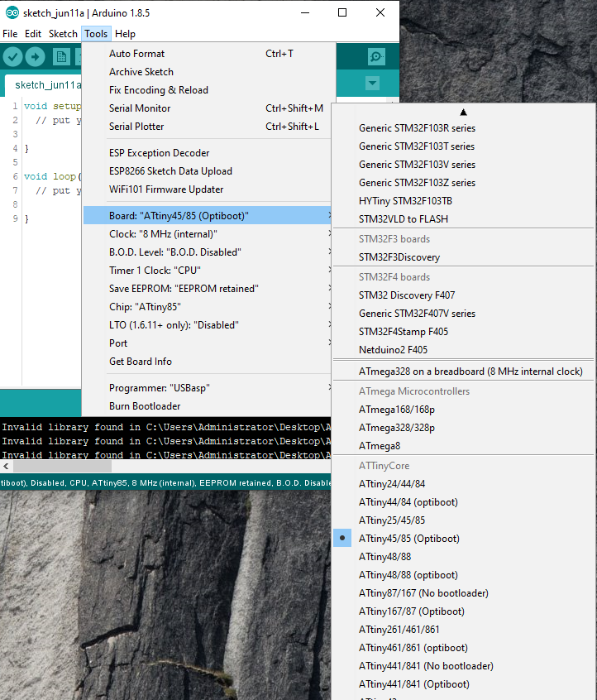
Task: Open Serial Plotter
Action: (x=208, y=127)
